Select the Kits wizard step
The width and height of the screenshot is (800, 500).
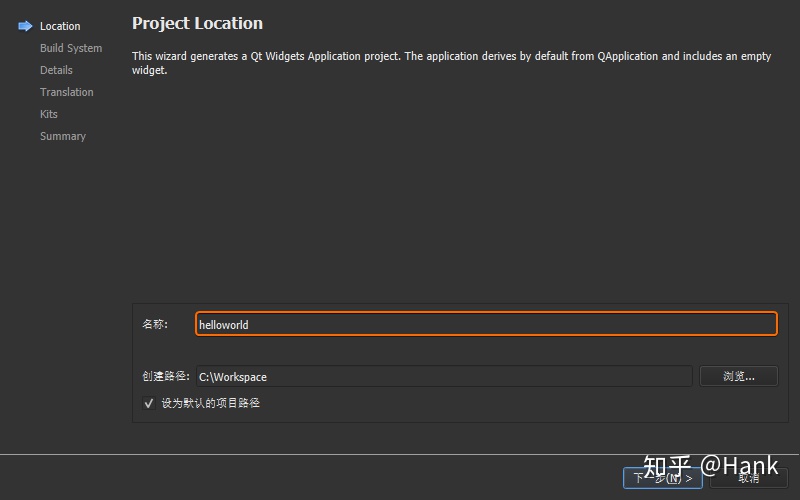click(49, 114)
